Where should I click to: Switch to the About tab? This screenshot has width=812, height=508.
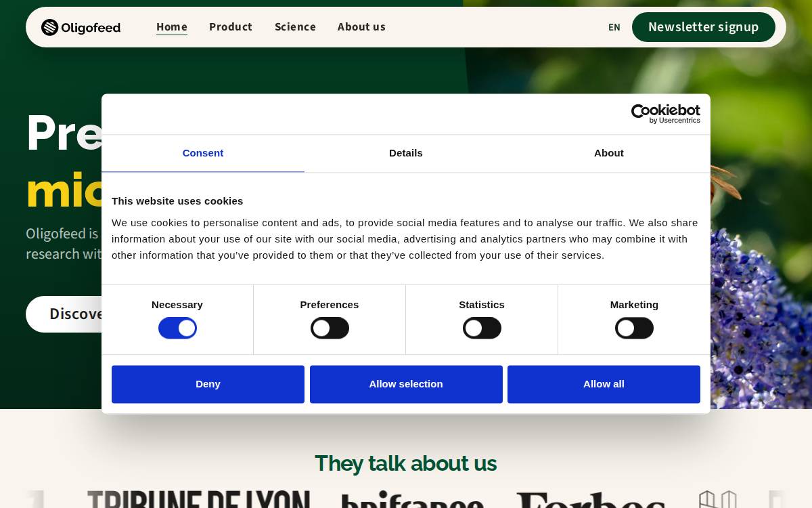pos(609,153)
